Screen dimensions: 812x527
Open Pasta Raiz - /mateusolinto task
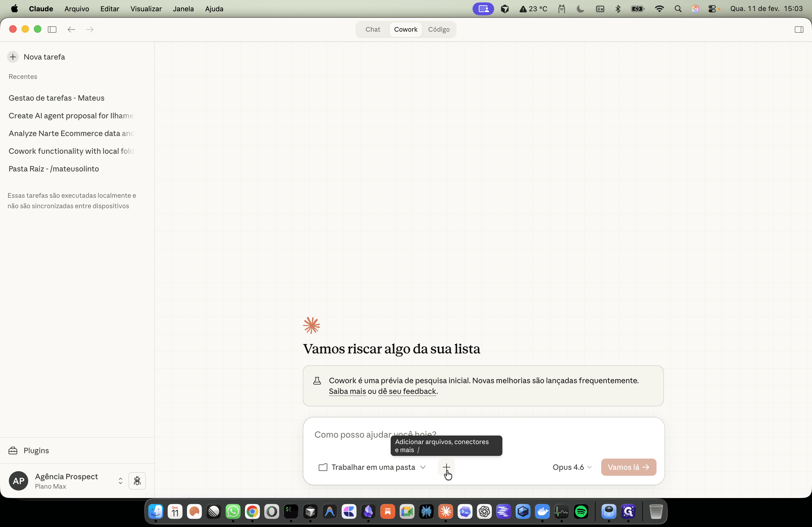click(x=54, y=169)
